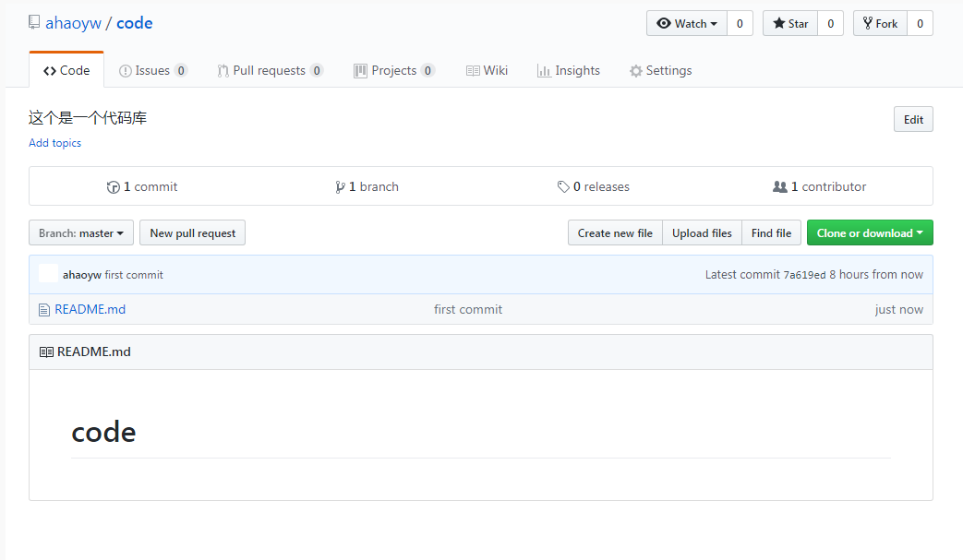Open the Pull requests tab
963x560 pixels.
tap(269, 71)
